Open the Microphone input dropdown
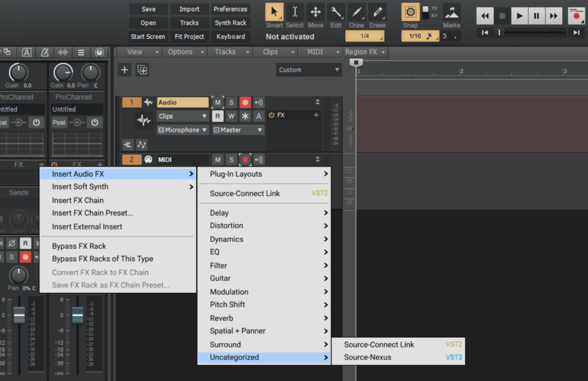Screen dimensions: 588x381 pyautogui.click(x=183, y=130)
